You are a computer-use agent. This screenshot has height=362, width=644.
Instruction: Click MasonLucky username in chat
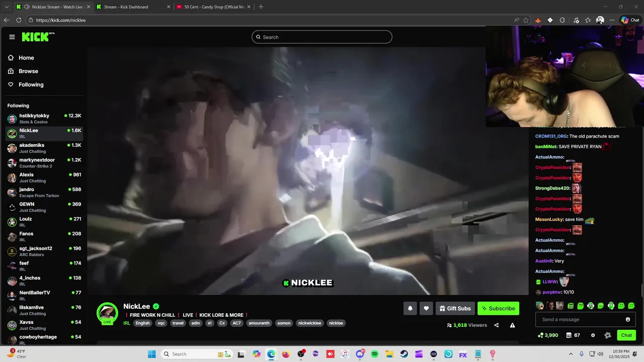coord(548,220)
